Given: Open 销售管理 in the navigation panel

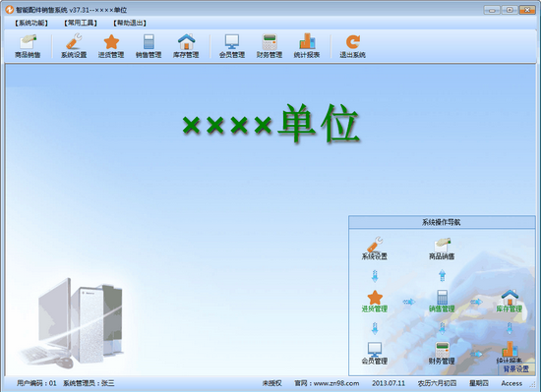Looking at the screenshot, I should [442, 302].
